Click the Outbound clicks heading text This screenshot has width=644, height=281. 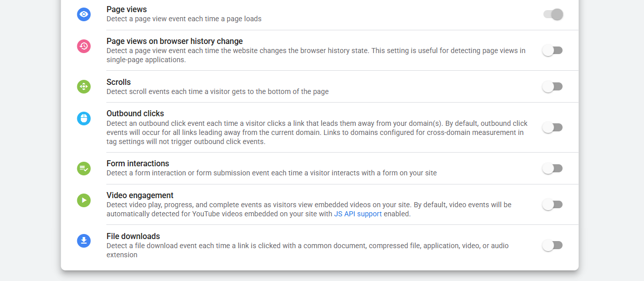click(135, 114)
